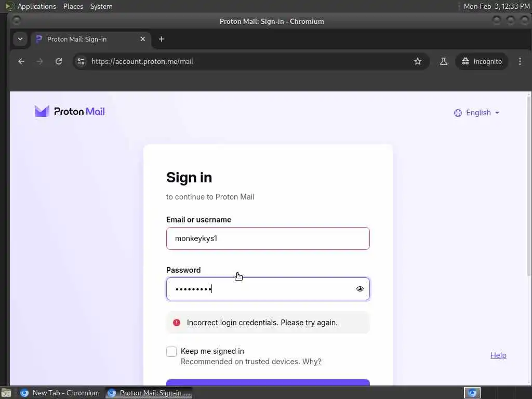Open site information icon in address bar

click(81, 61)
